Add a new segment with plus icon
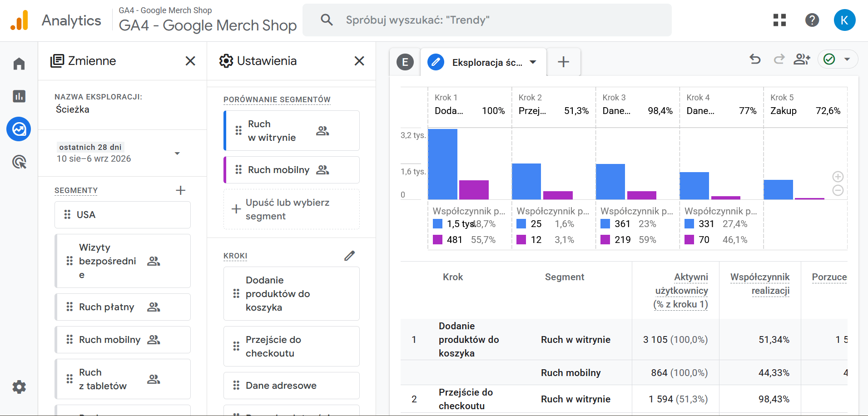 [x=181, y=190]
